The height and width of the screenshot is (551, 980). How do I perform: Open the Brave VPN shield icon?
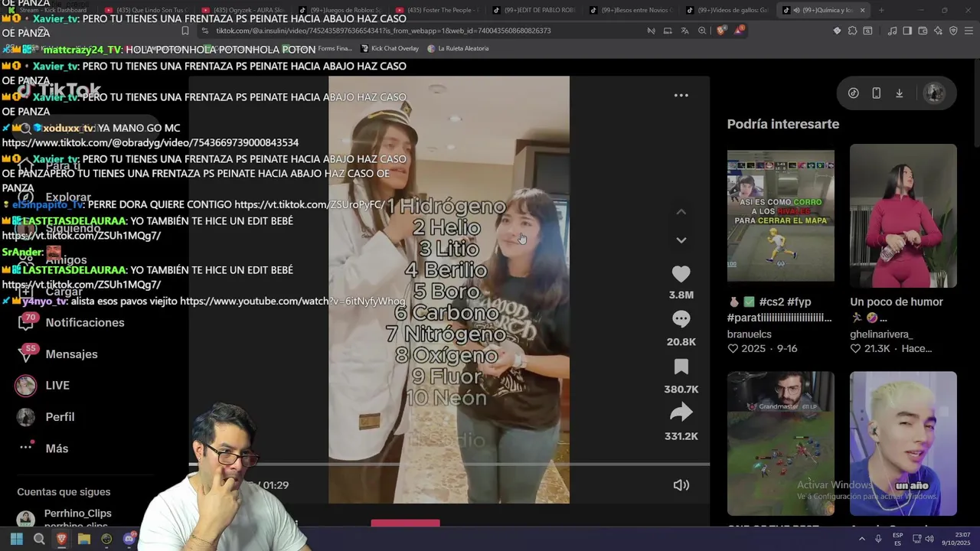(x=953, y=31)
